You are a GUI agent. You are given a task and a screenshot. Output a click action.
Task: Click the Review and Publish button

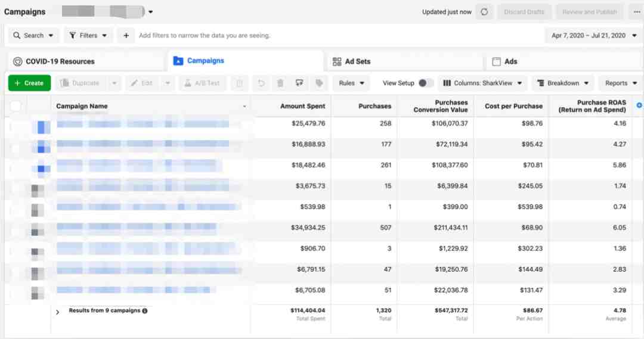coord(589,12)
